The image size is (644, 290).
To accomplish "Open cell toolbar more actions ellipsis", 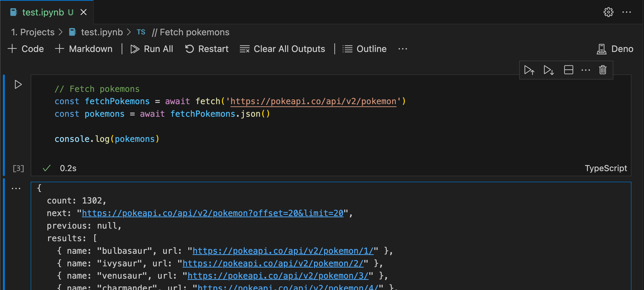I will 585,70.
